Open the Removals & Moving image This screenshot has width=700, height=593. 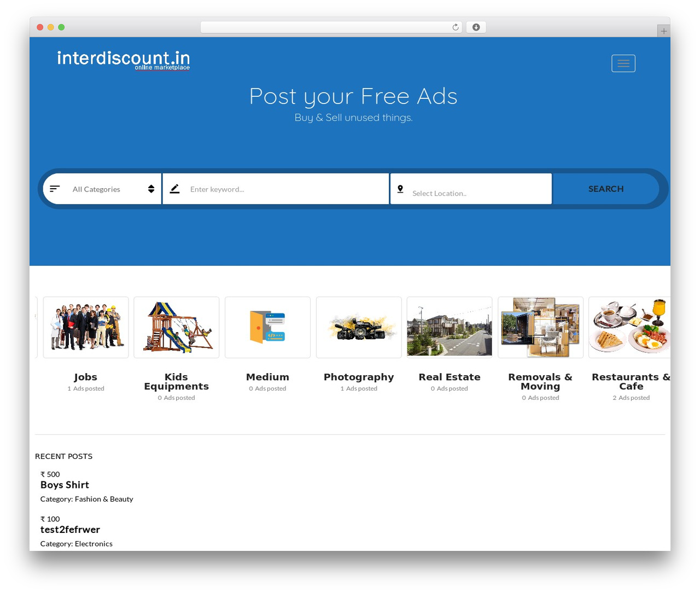click(x=540, y=328)
